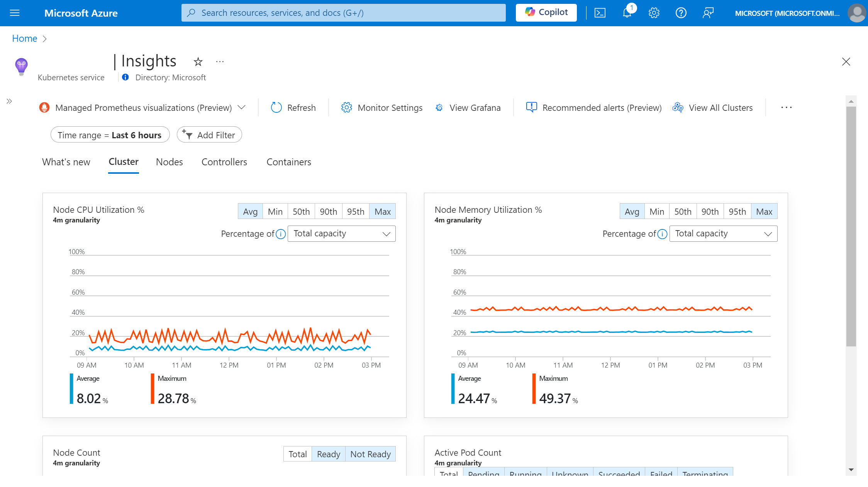Toggle the Avg view for Node Memory

pyautogui.click(x=631, y=211)
